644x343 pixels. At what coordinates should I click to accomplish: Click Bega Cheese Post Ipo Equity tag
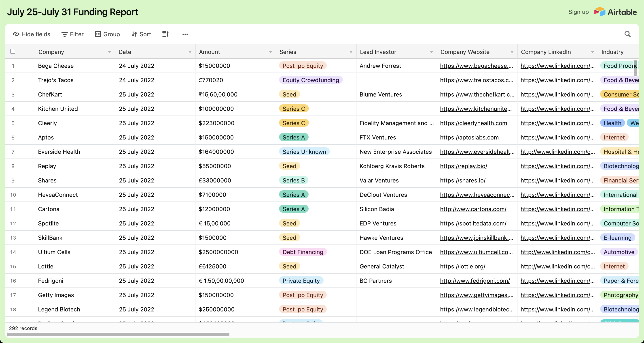tap(303, 66)
